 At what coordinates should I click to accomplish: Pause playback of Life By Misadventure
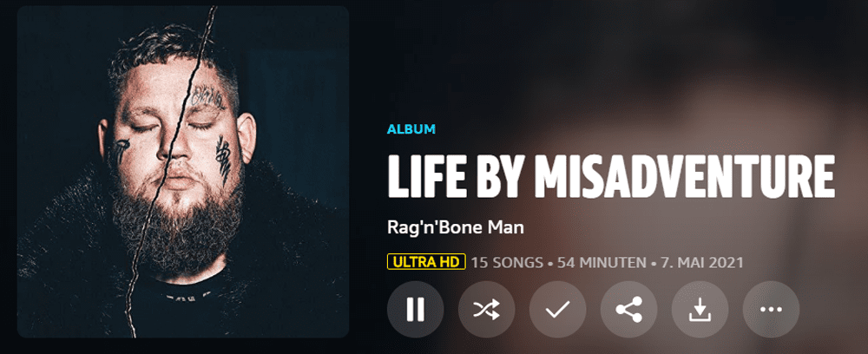pyautogui.click(x=415, y=309)
